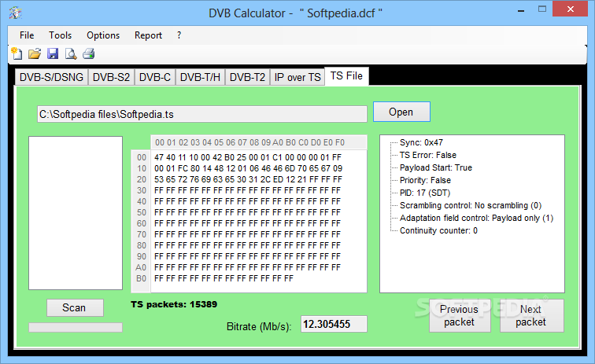The height and width of the screenshot is (364, 595).
Task: Open the Options menu
Action: (x=103, y=35)
